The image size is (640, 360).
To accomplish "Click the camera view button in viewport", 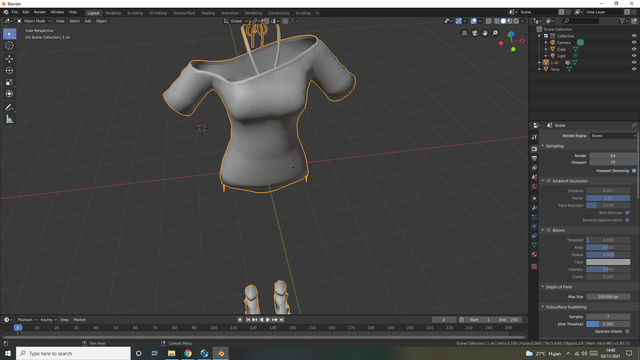I will click(x=475, y=33).
